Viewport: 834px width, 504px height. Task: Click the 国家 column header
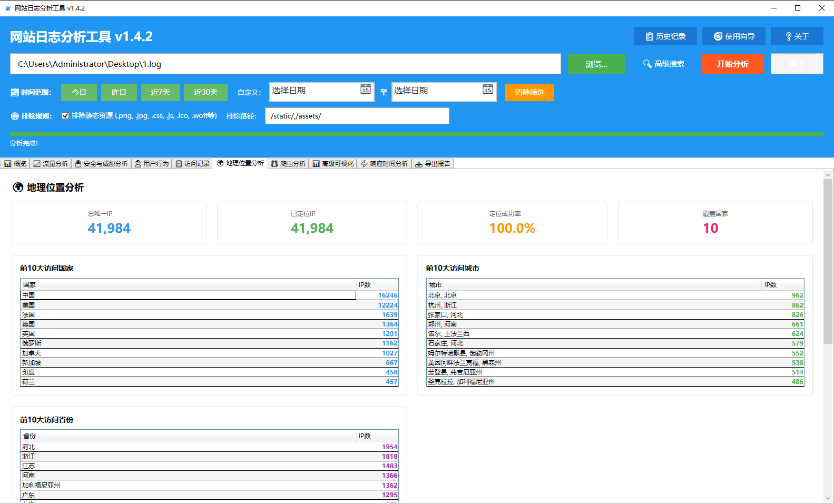pyautogui.click(x=188, y=284)
